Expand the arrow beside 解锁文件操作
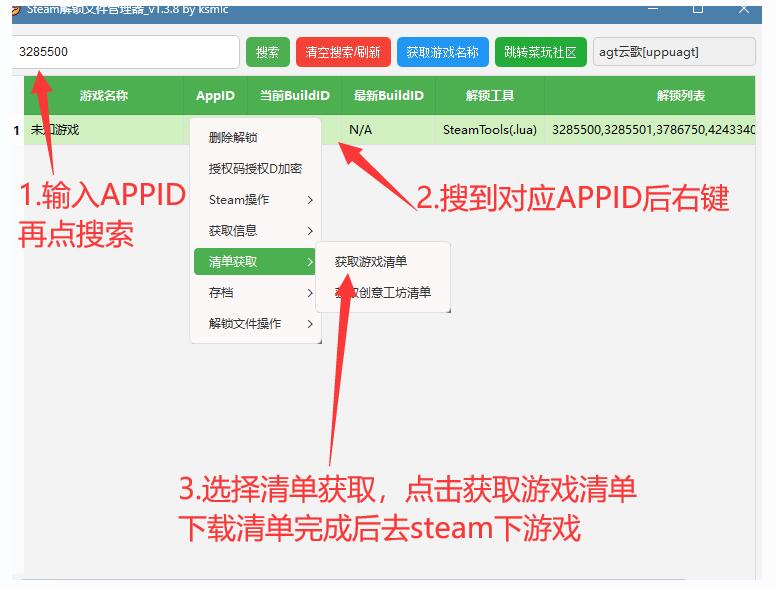This screenshot has height=590, width=776. pyautogui.click(x=310, y=324)
